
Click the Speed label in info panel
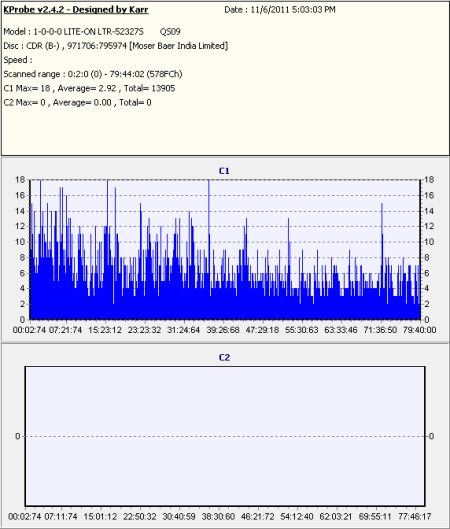tap(18, 60)
